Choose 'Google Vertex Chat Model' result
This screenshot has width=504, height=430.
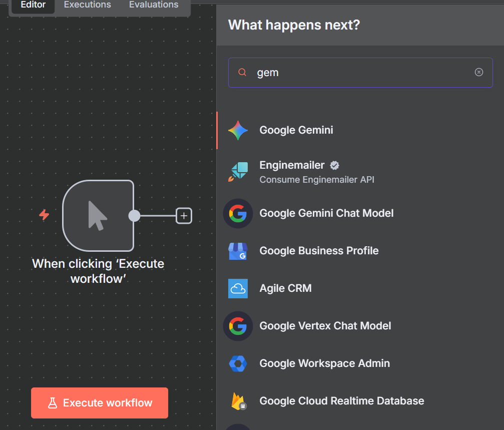(325, 326)
